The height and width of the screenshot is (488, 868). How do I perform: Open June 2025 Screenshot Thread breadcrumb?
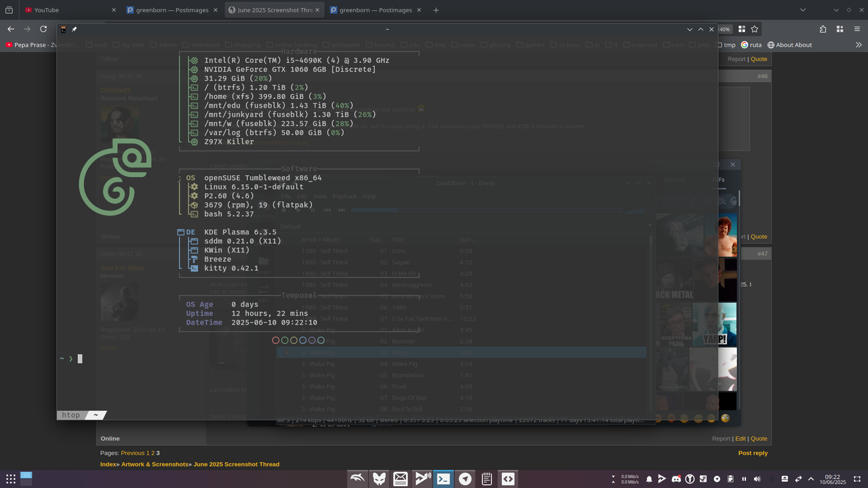point(237,464)
